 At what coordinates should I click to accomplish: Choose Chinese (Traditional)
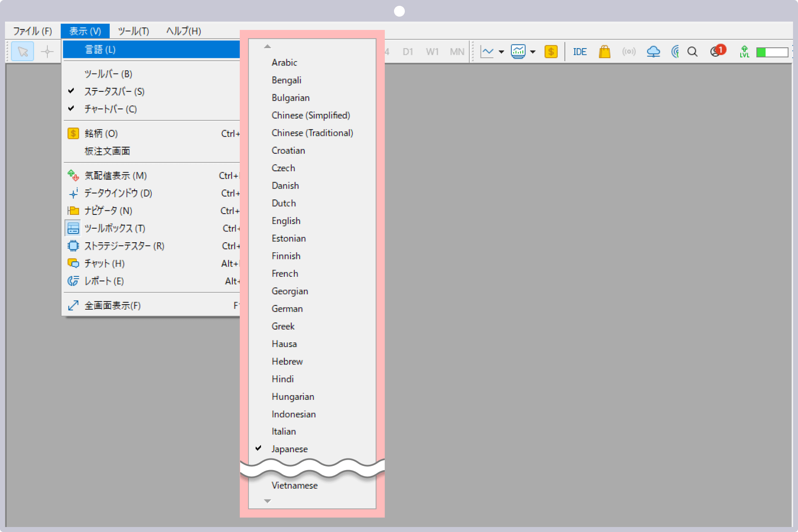[312, 133]
